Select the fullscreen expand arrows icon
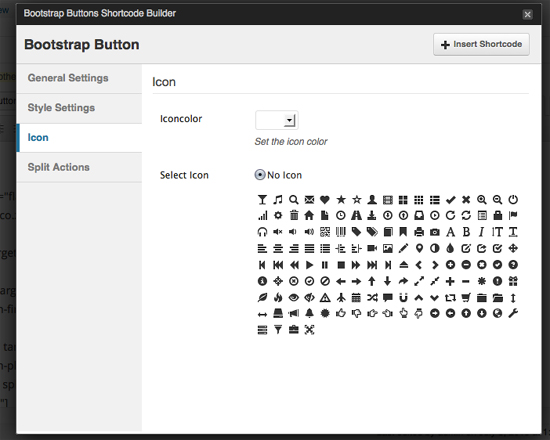Image resolution: width=550 pixels, height=440 pixels. (309, 330)
